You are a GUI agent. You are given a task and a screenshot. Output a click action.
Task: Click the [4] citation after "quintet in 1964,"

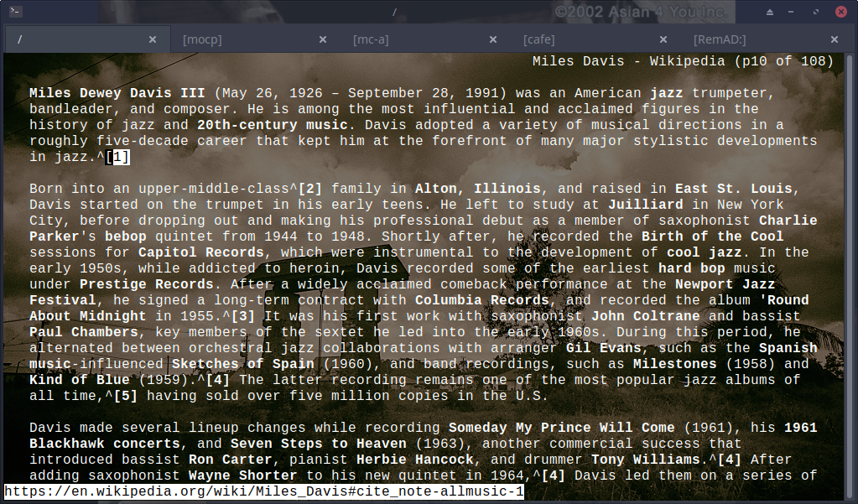tap(554, 475)
